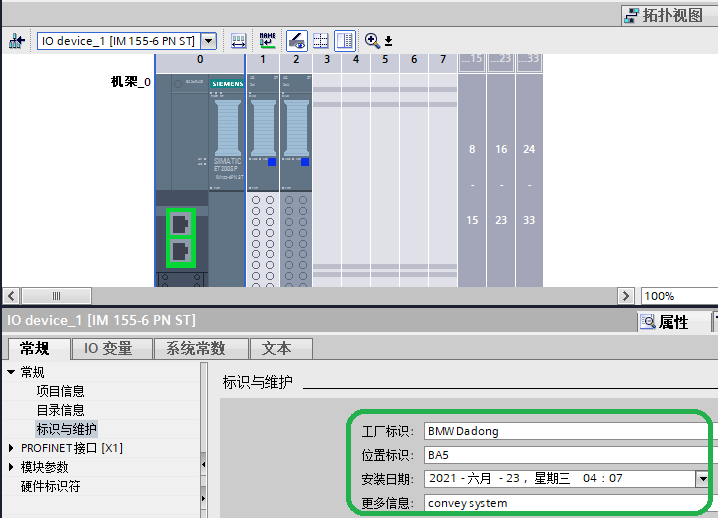
Task: Expand the collapsed slots 16-23 column
Action: click(501, 180)
